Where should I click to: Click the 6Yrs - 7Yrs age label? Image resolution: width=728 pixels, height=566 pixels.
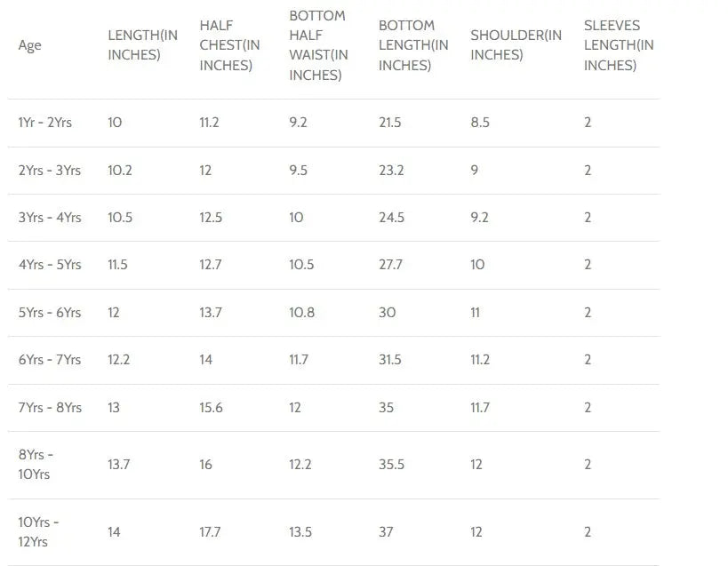pos(49,360)
